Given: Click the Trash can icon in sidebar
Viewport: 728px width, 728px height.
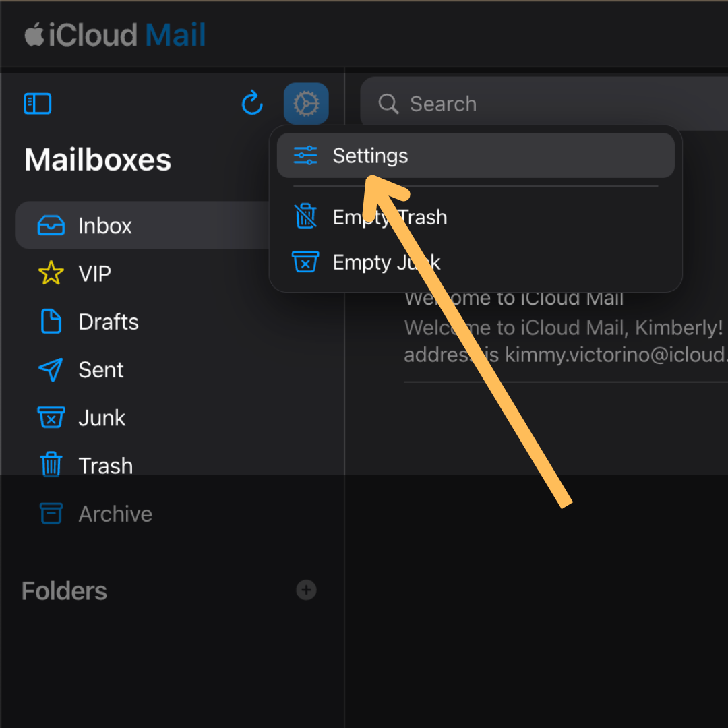Looking at the screenshot, I should [51, 464].
